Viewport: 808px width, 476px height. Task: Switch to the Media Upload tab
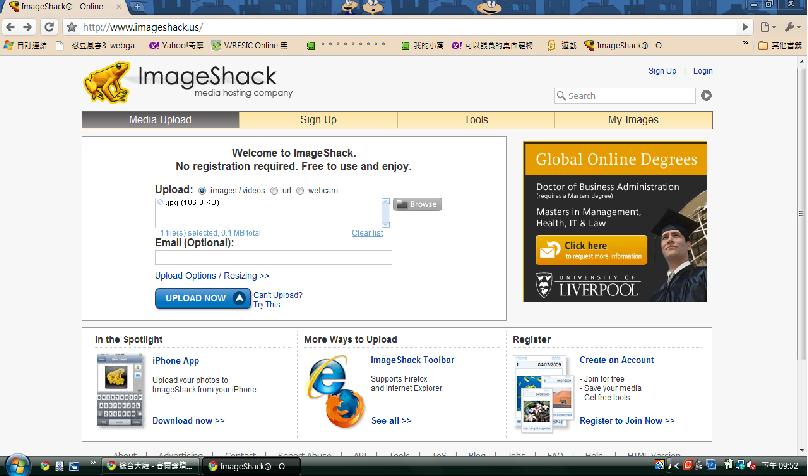tap(160, 120)
